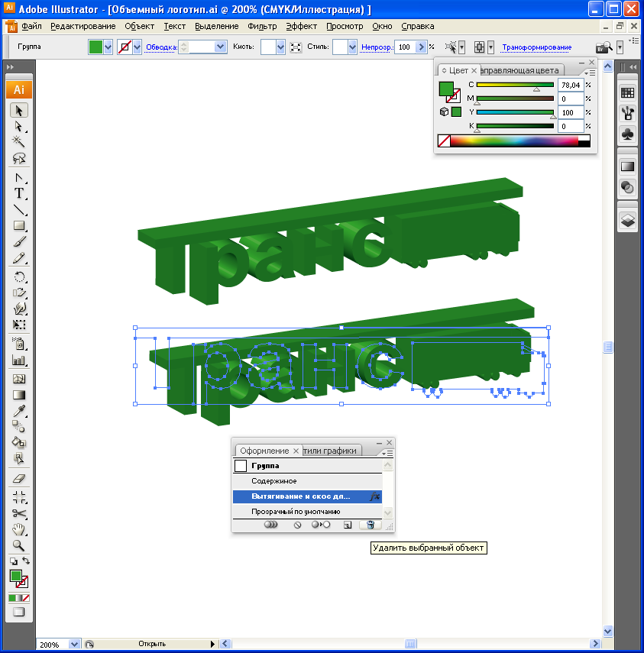The width and height of the screenshot is (644, 653).
Task: Select the Hand tool
Action: 19,529
